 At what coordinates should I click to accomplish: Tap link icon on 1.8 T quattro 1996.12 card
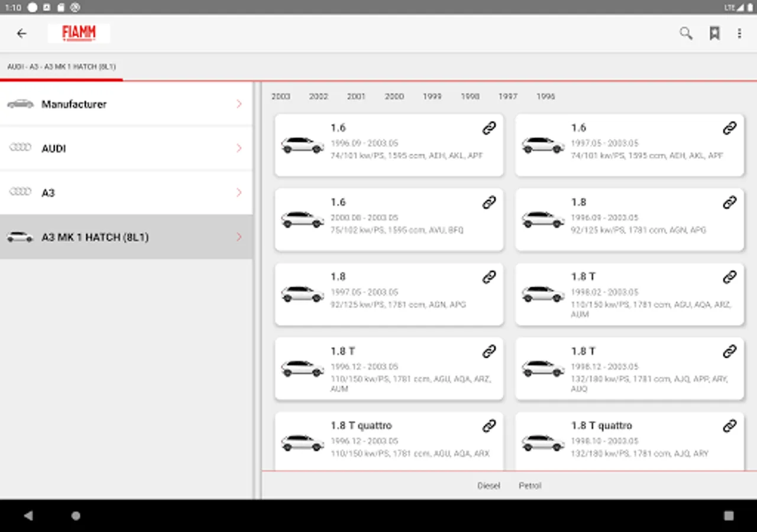tap(489, 426)
